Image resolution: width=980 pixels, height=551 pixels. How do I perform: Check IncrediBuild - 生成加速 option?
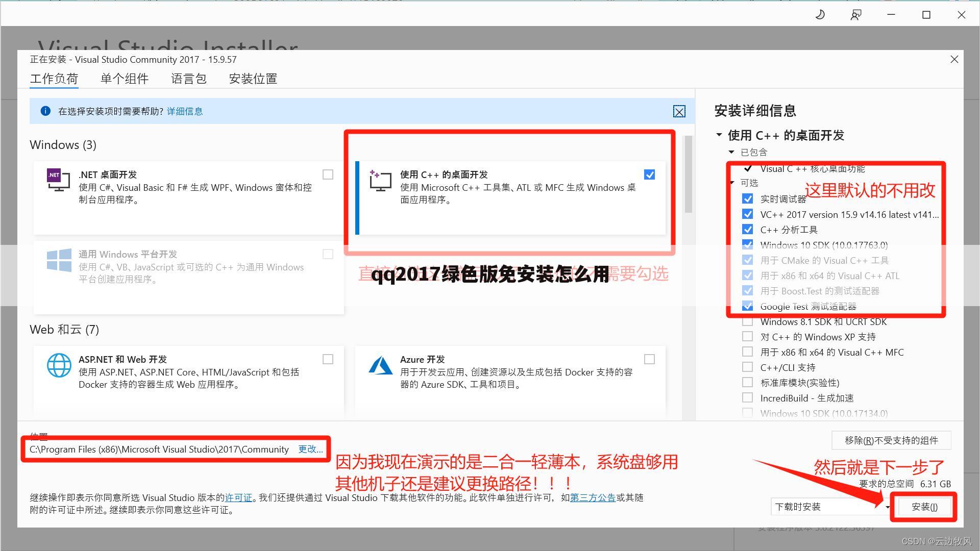click(747, 397)
